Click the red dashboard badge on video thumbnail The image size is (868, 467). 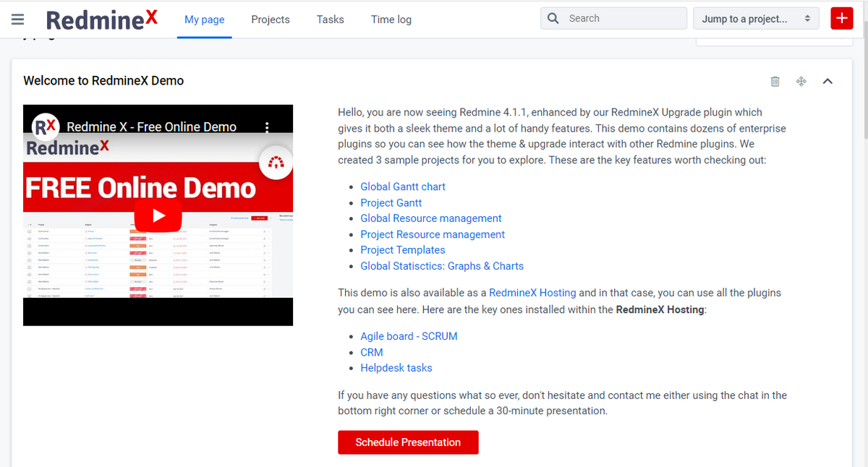(275, 163)
